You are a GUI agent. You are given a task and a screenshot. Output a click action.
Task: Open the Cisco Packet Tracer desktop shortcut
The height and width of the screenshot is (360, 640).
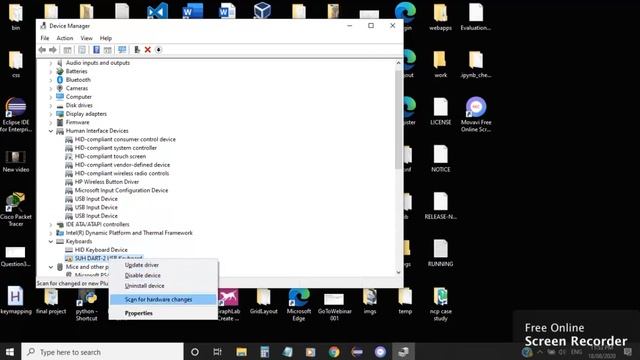(16, 209)
